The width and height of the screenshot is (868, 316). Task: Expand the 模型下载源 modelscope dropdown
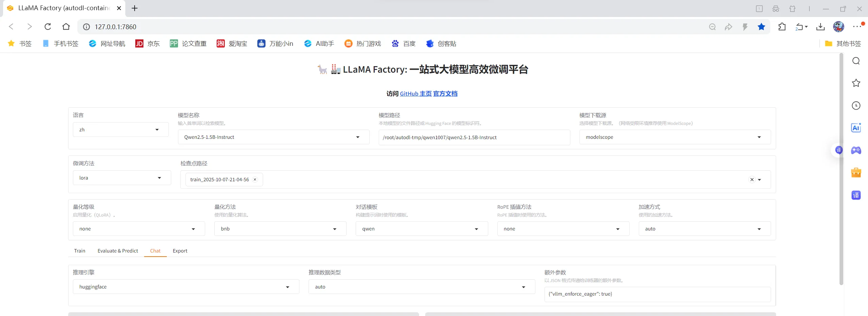(675, 137)
